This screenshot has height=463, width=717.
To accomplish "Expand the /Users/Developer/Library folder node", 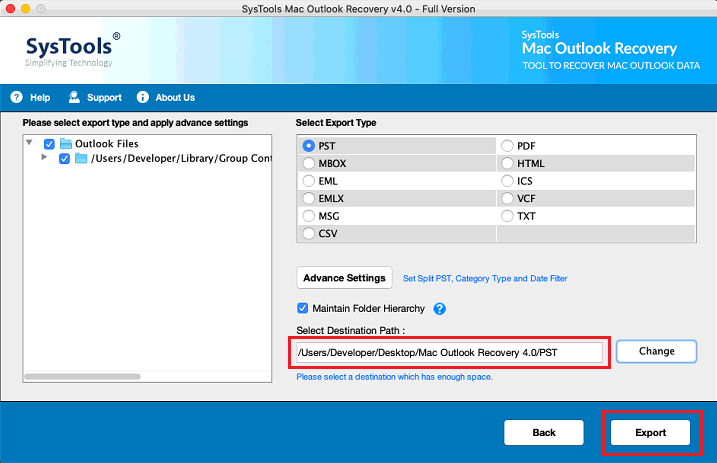I will tap(45, 158).
